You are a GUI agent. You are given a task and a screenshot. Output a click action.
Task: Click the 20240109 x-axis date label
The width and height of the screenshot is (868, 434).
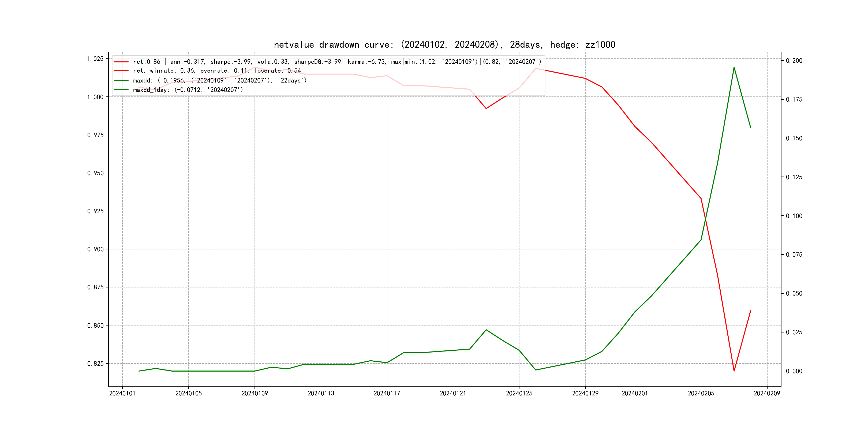[x=255, y=394]
